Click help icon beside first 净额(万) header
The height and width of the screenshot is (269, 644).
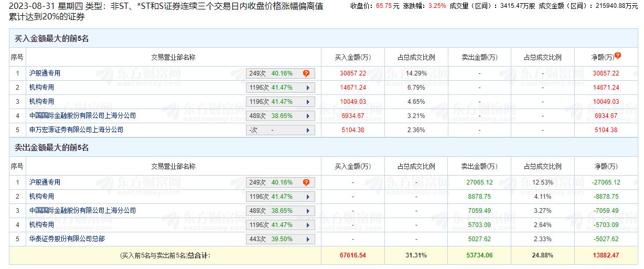(618, 56)
